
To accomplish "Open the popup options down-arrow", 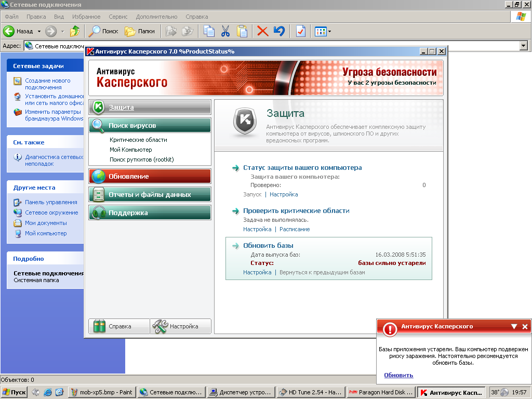I will 514,326.
